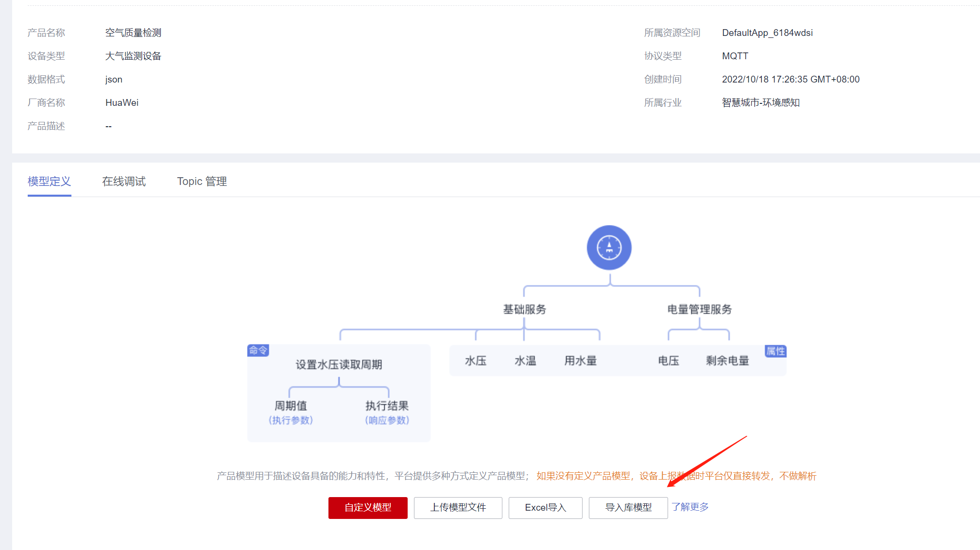980x550 pixels.
Task: Click the Excel导入 button
Action: click(545, 507)
